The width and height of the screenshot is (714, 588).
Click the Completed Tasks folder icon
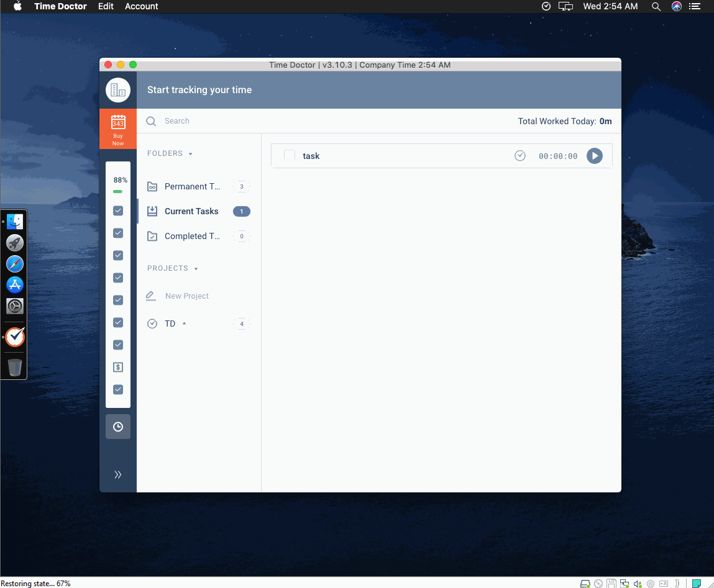152,236
